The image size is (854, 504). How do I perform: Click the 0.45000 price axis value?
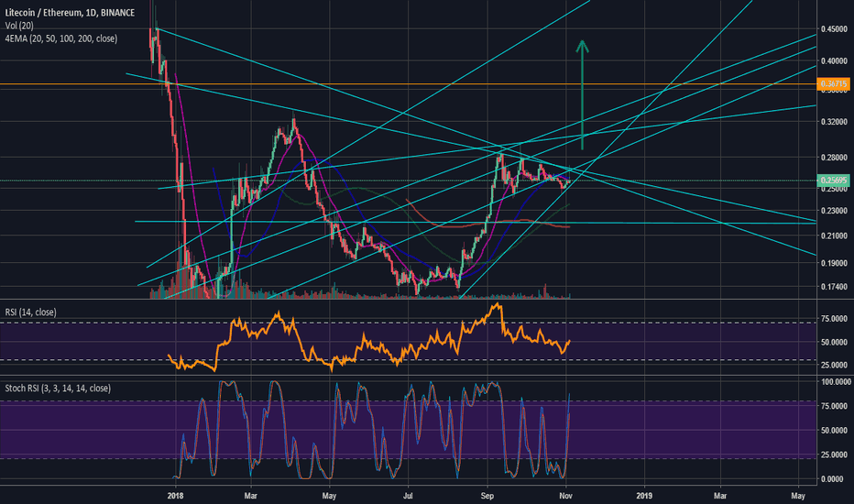tap(834, 29)
